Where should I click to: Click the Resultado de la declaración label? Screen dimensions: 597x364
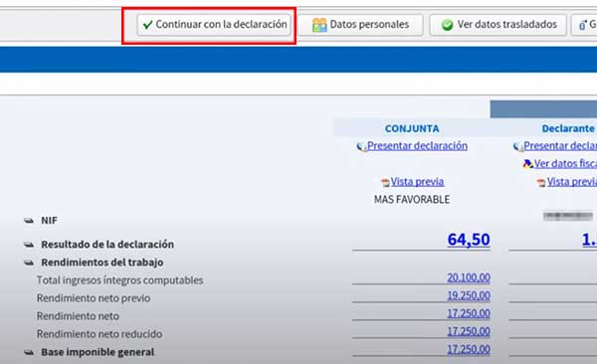click(x=107, y=245)
